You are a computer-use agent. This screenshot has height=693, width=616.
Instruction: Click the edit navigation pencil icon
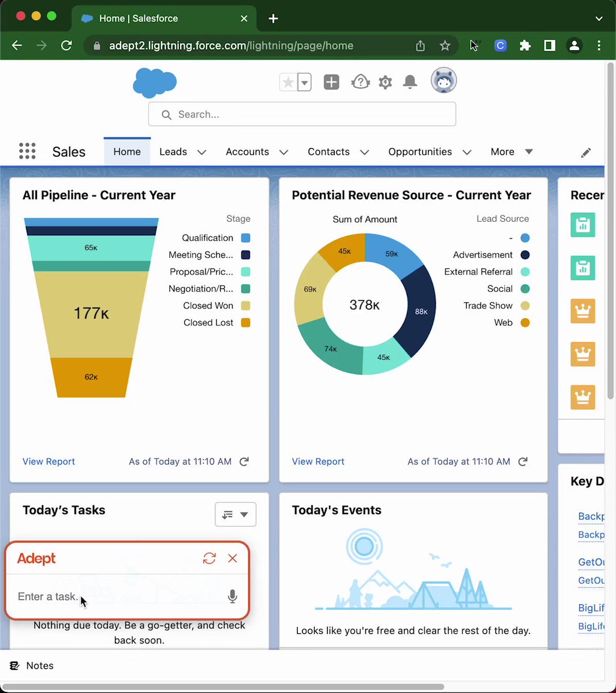[x=585, y=152]
